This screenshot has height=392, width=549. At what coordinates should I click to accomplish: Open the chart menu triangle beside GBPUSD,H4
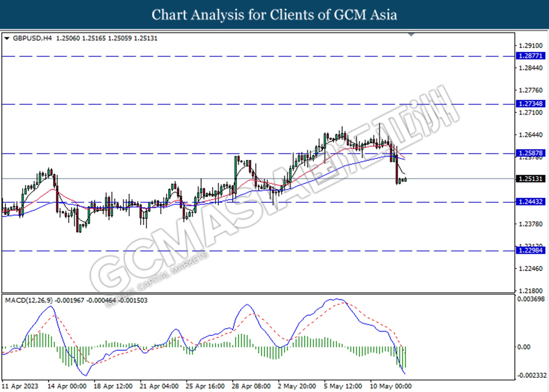pos(7,38)
